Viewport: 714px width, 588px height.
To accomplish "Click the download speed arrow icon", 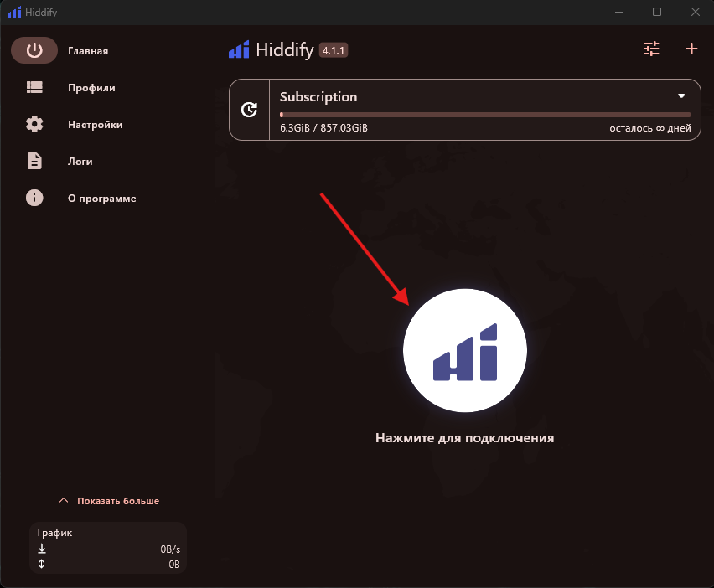I will point(41,549).
